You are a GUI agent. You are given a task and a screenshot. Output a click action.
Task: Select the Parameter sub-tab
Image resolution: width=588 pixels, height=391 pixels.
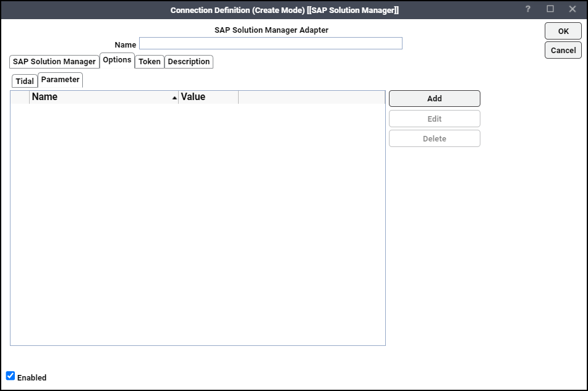[61, 80]
